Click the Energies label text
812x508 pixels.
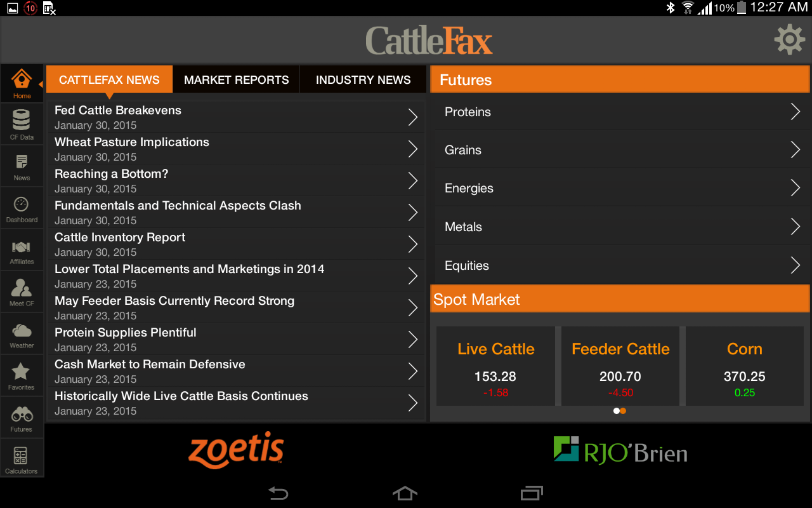pos(469,189)
